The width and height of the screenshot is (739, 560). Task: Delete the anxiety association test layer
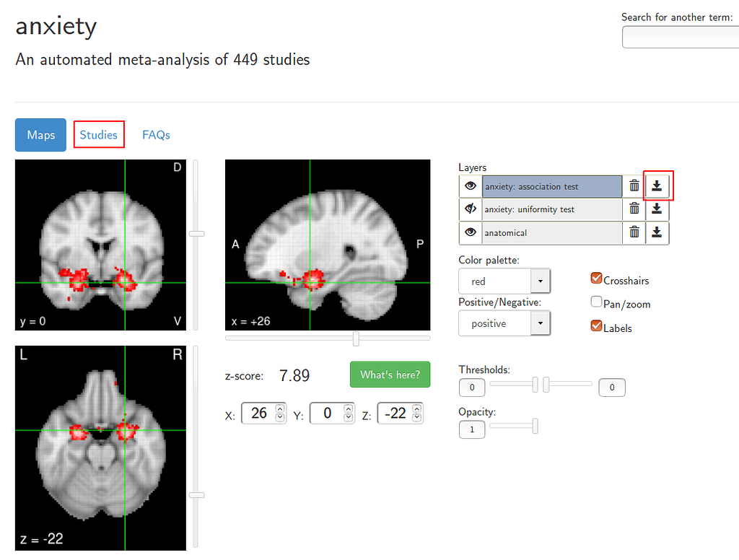pos(634,185)
